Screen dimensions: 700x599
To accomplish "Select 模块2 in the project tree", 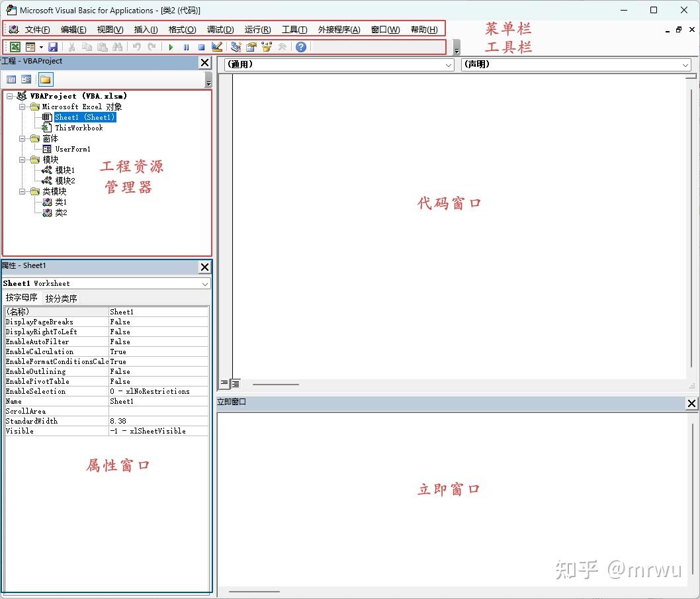I will pos(64,180).
